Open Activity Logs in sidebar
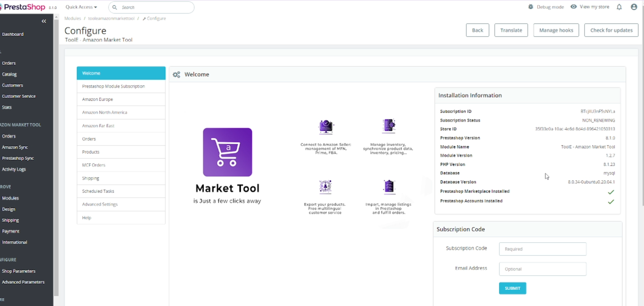This screenshot has width=644, height=306. 14,169
